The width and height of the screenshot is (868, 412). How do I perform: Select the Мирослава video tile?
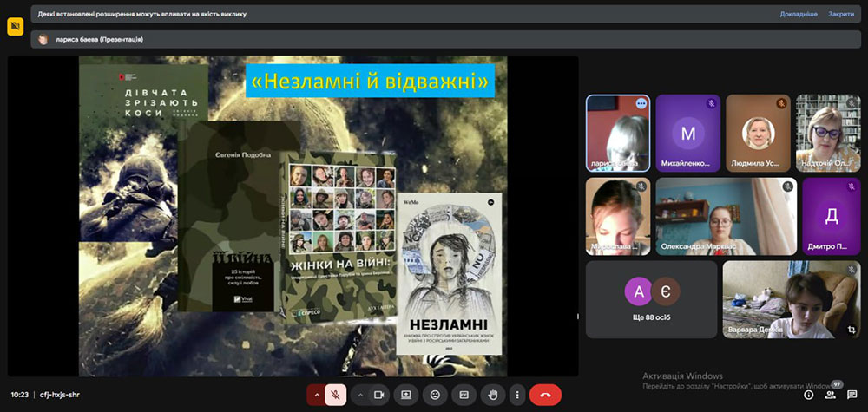tap(618, 216)
